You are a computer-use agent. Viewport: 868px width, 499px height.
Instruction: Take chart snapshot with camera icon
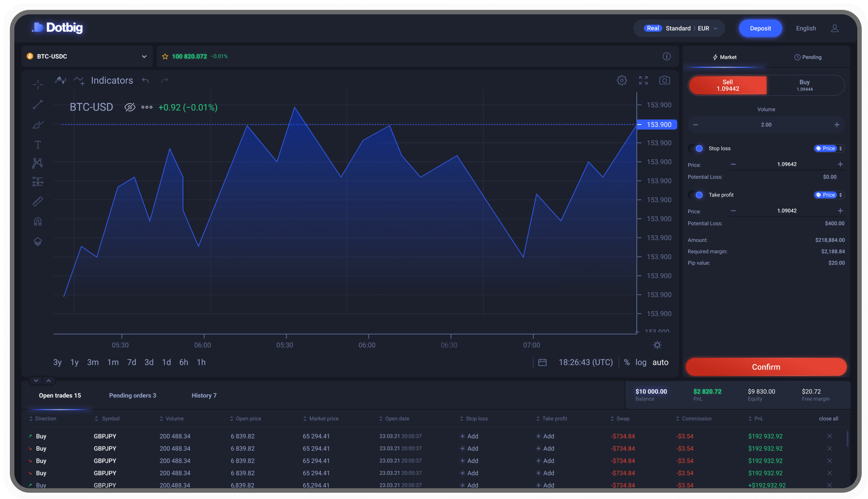(x=664, y=80)
